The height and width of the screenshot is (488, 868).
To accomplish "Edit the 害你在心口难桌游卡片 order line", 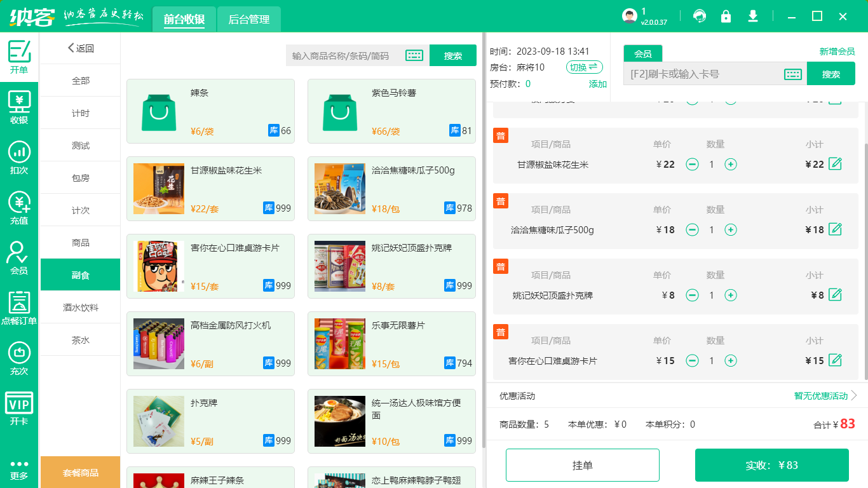I will (836, 360).
